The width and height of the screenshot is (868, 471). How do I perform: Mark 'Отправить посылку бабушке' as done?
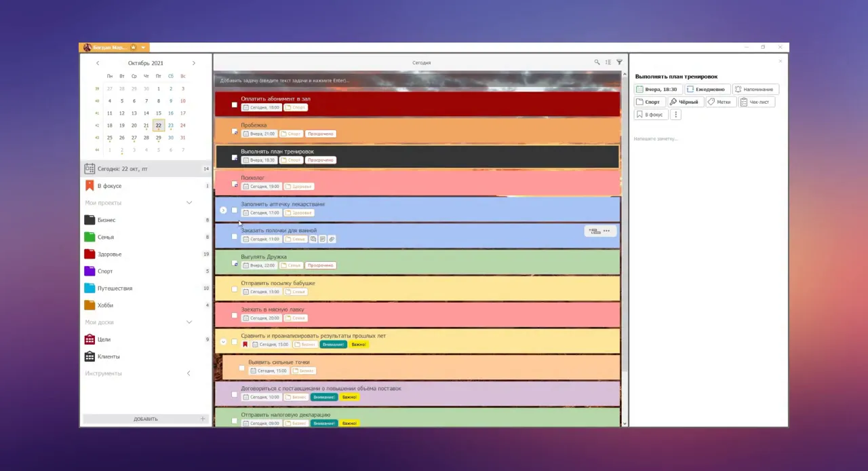[235, 289]
